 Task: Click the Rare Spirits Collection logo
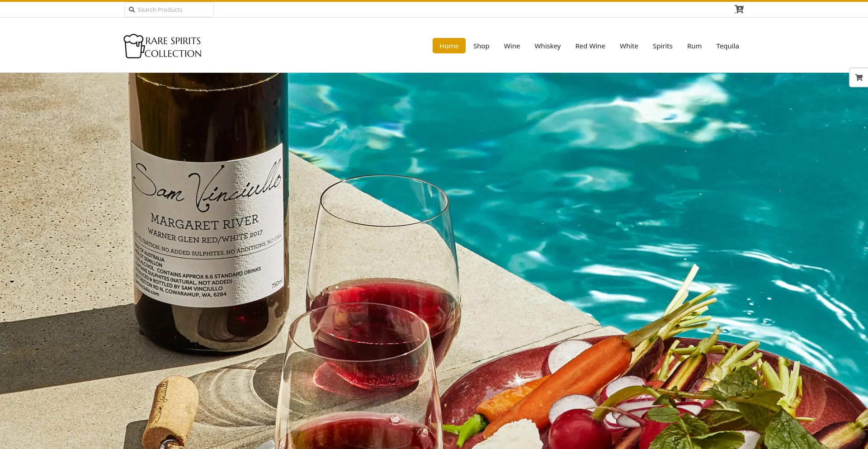[x=163, y=46]
